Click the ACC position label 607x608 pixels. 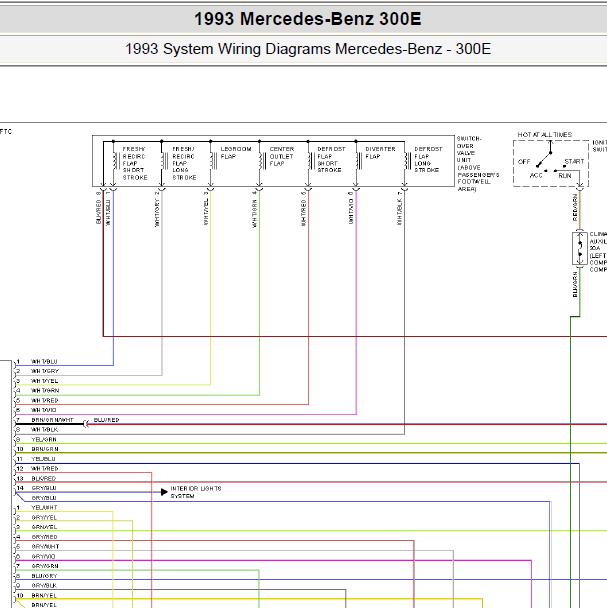(536, 176)
